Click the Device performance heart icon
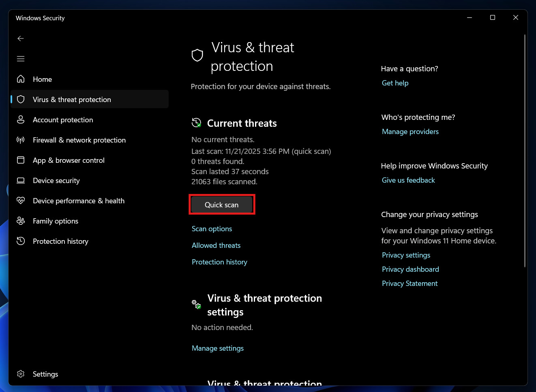Viewport: 536px width, 392px height. click(x=21, y=200)
